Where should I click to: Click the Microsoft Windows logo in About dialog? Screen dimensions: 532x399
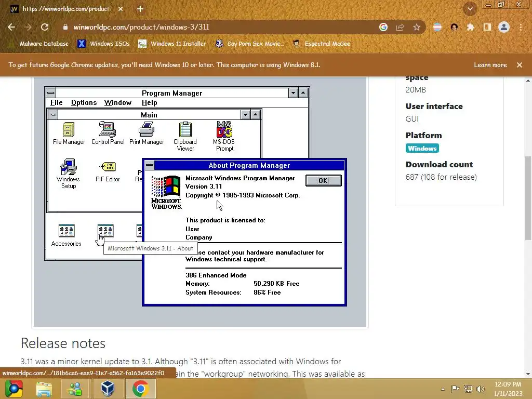pos(166,192)
